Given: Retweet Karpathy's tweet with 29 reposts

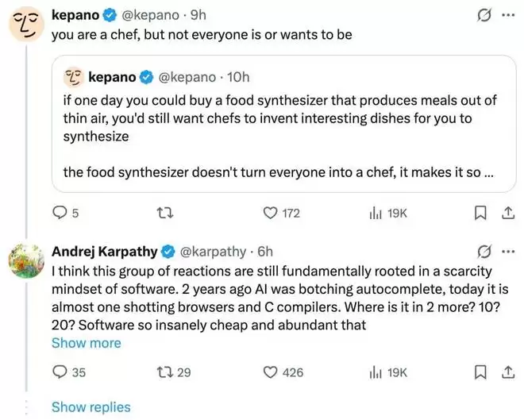Looking at the screenshot, I should (166, 372).
